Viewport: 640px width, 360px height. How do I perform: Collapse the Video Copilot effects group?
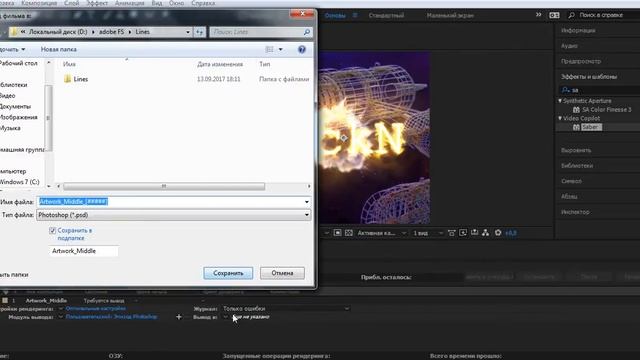click(x=560, y=118)
